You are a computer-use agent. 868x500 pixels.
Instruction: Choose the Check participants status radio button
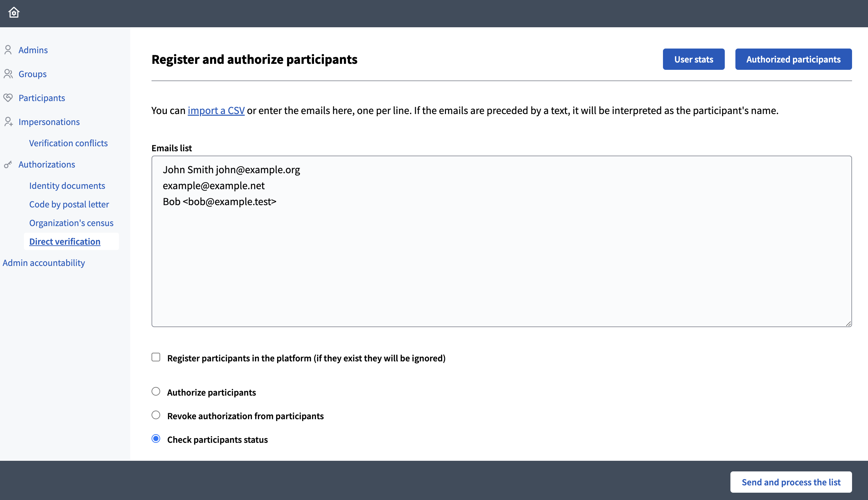[x=156, y=439]
